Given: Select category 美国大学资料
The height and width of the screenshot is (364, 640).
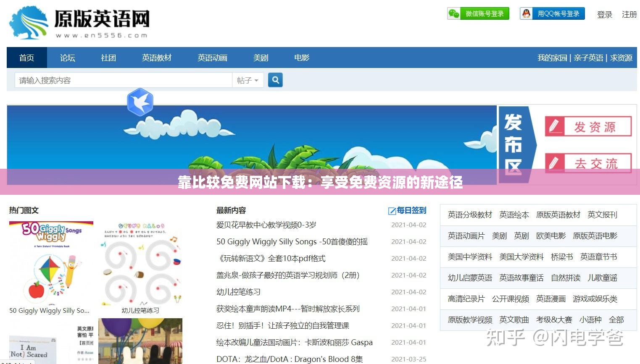Looking at the screenshot, I should [x=521, y=257].
